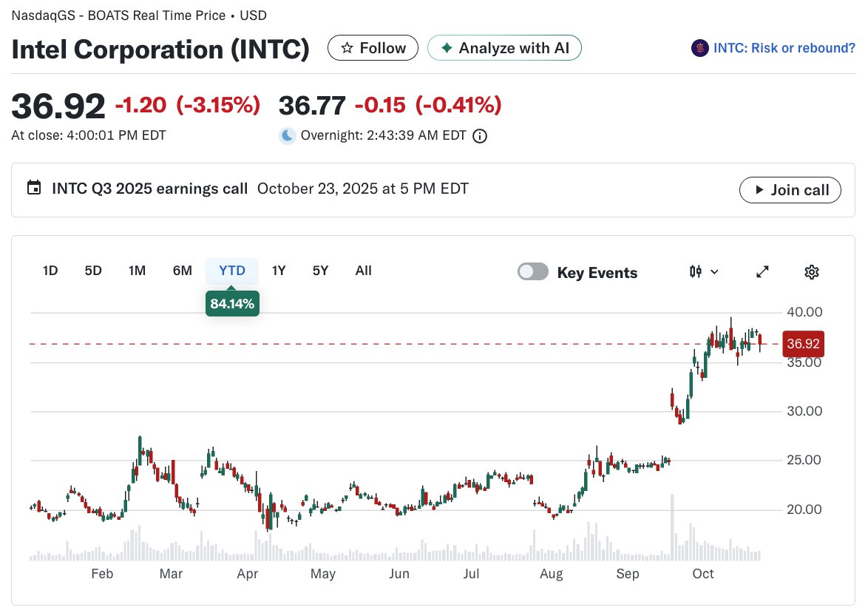
Task: Click the 40.00 price axis label
Action: pyautogui.click(x=804, y=312)
